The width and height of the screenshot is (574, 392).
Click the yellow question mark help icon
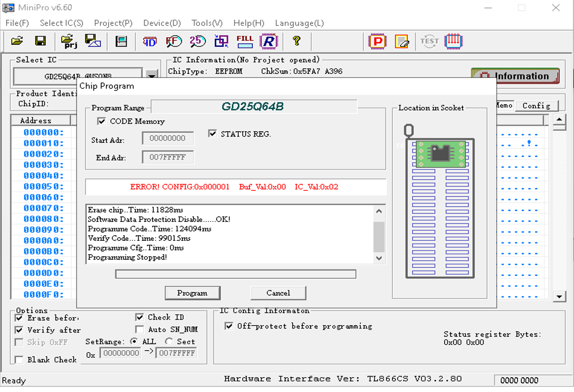point(297,41)
